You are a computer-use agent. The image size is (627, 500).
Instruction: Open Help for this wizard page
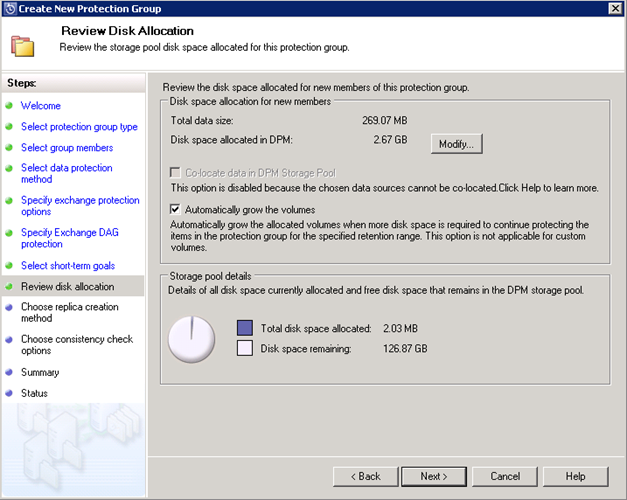click(574, 476)
